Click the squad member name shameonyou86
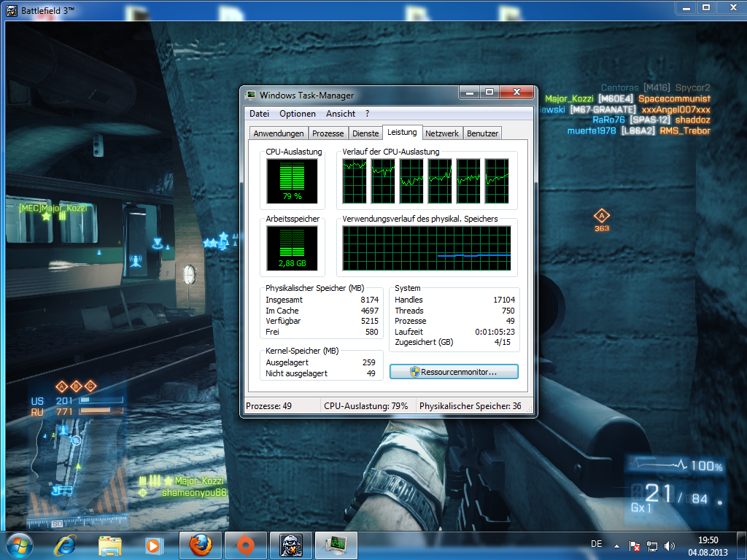Viewport: 747px width, 560px height. (194, 492)
